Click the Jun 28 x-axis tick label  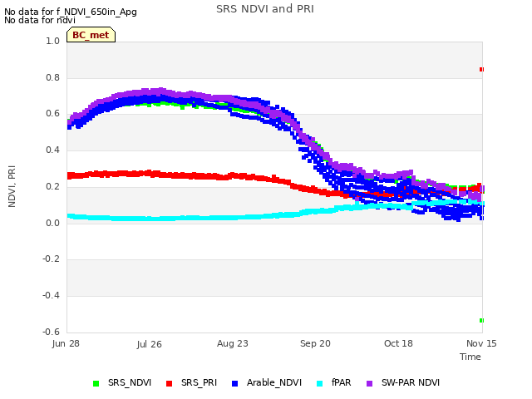pos(66,343)
